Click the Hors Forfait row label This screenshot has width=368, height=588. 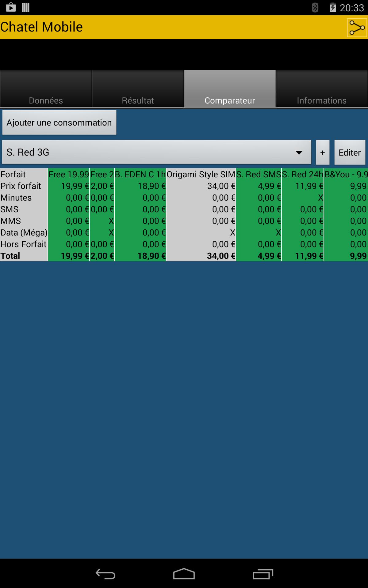pos(24,244)
